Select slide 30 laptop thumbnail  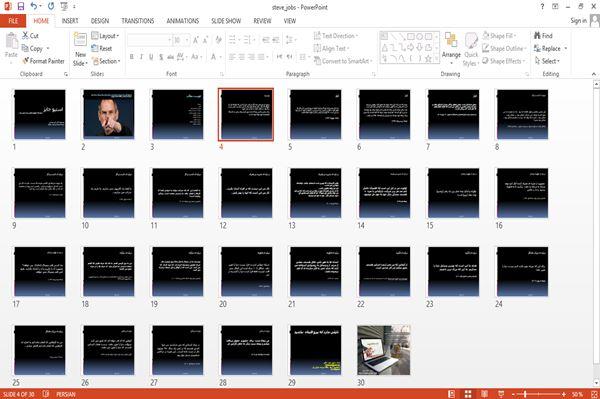coord(384,350)
